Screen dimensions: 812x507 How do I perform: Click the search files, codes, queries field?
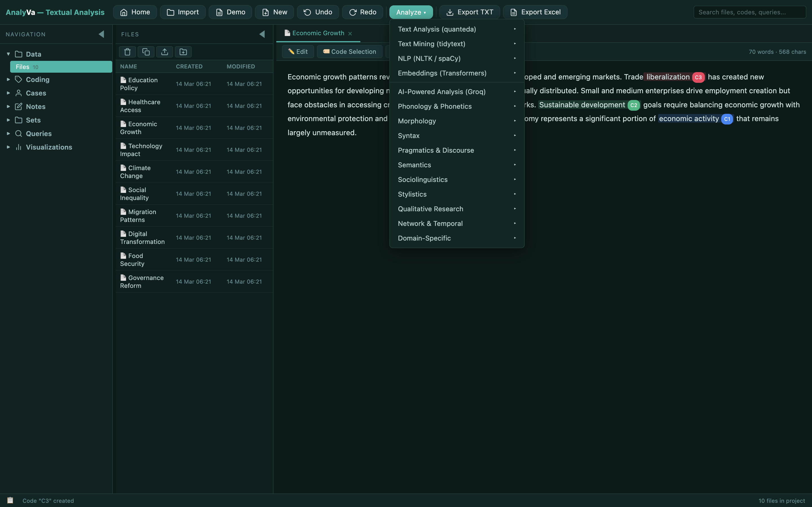[749, 12]
